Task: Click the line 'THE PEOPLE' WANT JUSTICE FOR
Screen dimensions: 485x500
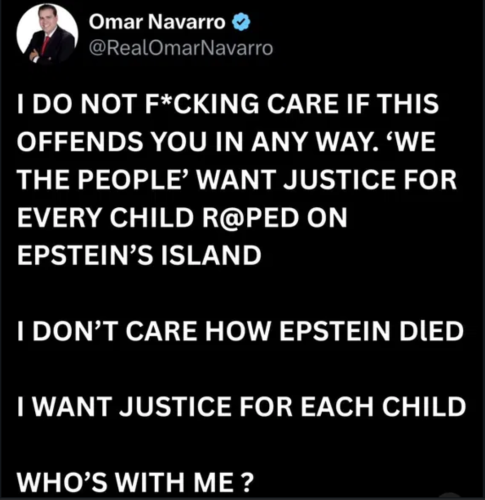Action: (237, 179)
